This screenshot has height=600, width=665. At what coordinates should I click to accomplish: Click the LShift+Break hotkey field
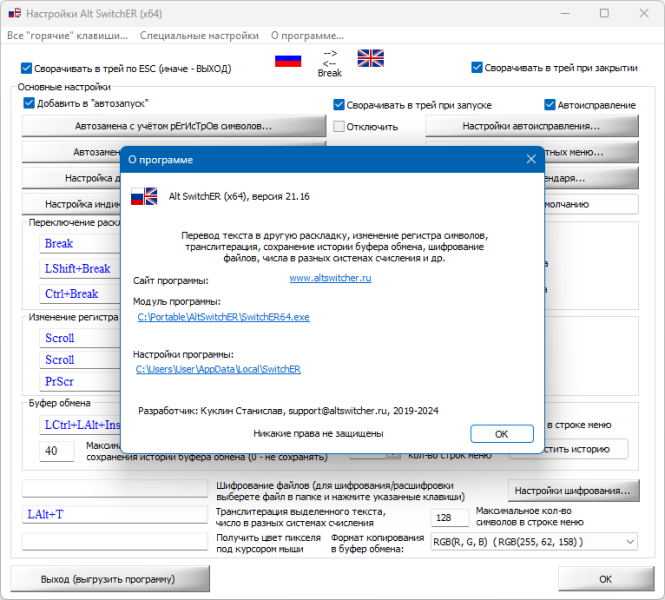[80, 268]
